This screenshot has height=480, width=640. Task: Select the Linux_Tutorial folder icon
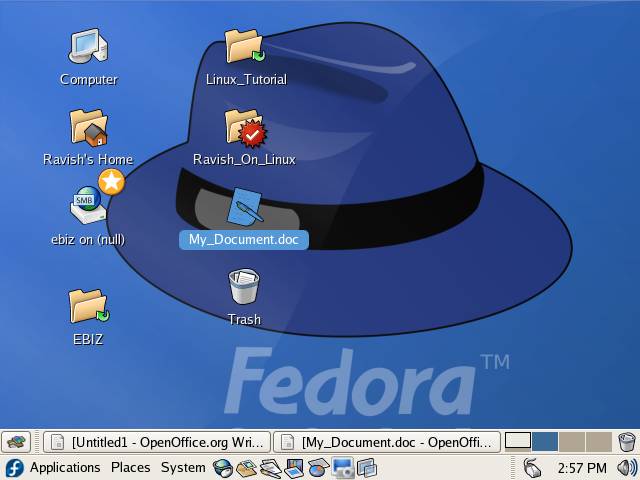click(x=245, y=48)
